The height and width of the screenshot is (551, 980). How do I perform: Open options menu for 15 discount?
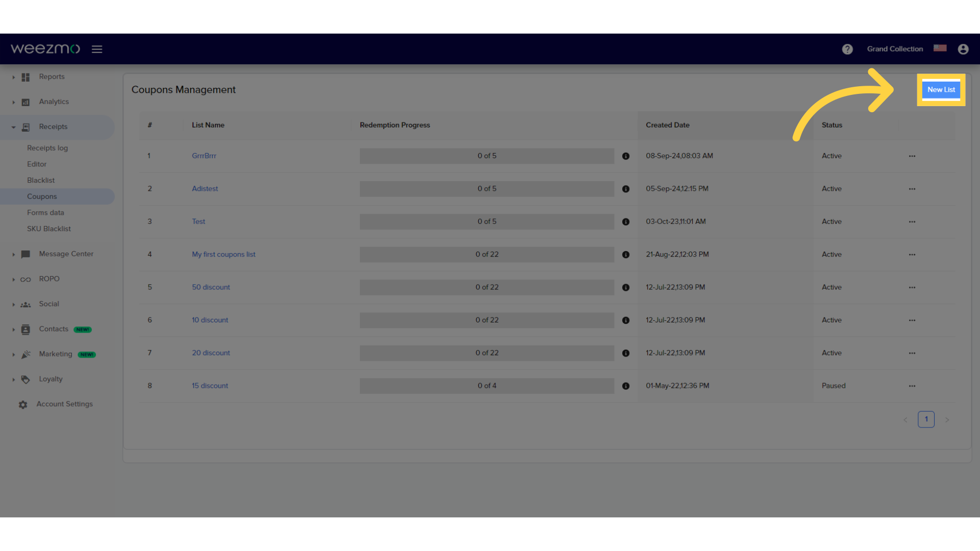[x=912, y=386]
